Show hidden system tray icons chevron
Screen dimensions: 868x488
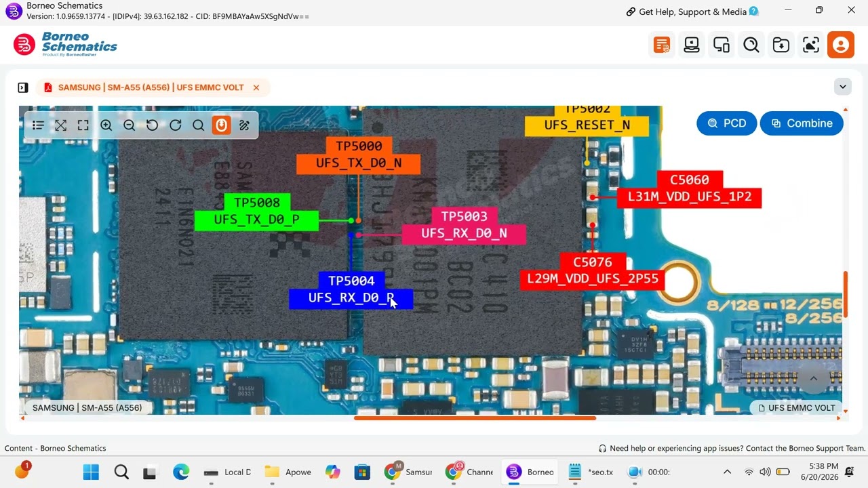pyautogui.click(x=727, y=472)
